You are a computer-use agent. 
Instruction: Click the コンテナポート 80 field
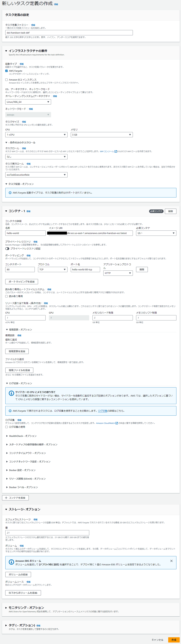pos(20,269)
